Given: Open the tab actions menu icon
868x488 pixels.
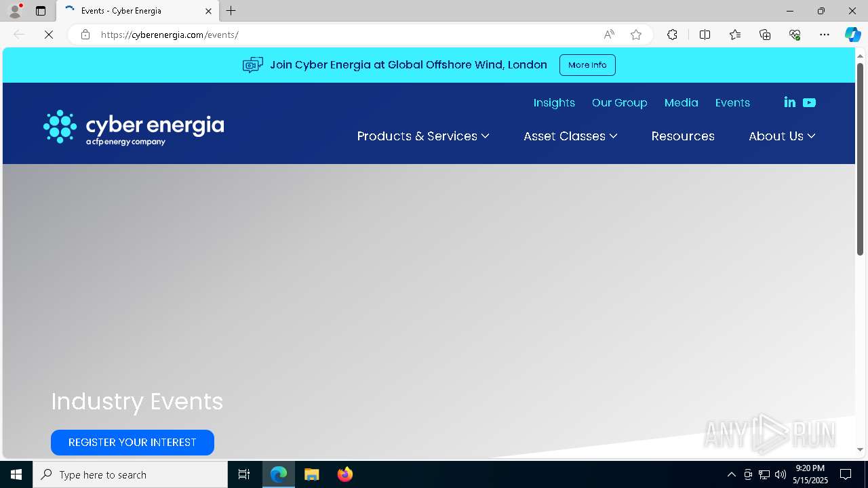Looking at the screenshot, I should coord(41,11).
